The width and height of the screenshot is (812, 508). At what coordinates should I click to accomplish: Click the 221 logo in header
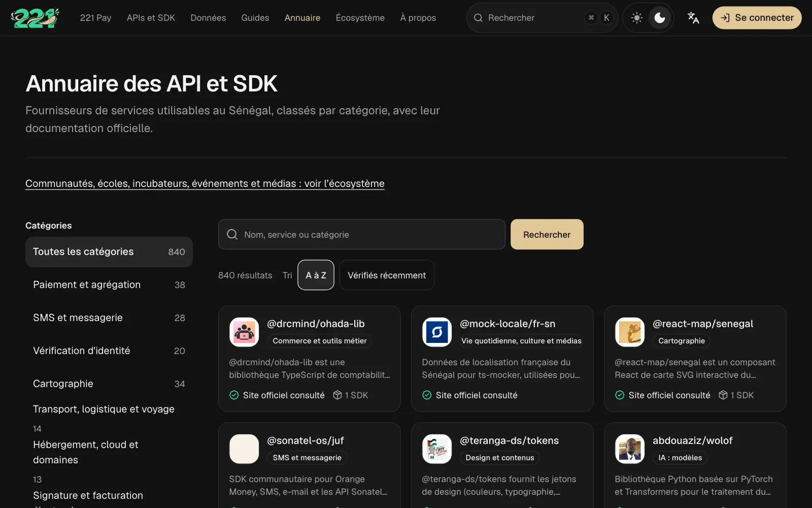coord(35,18)
